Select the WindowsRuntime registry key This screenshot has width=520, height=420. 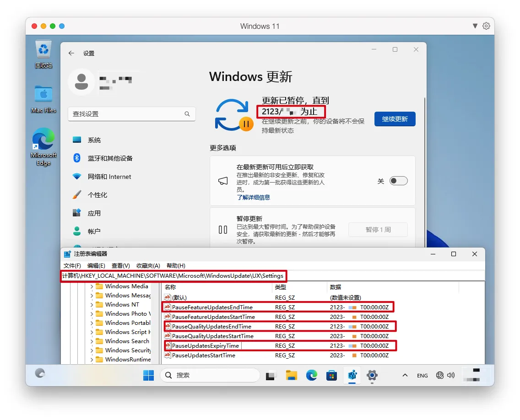click(x=128, y=359)
